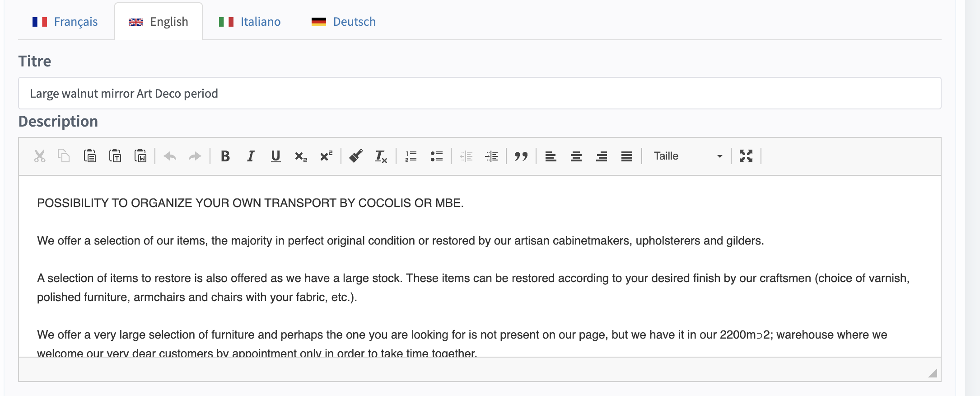
Task: Click the Titre input field
Action: click(x=480, y=93)
